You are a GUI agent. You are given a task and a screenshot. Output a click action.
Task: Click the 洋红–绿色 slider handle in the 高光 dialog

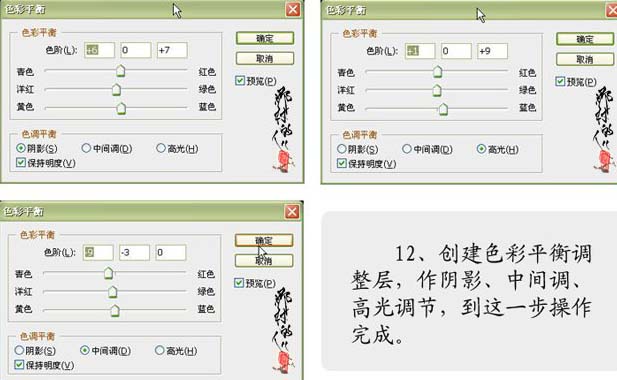(437, 90)
